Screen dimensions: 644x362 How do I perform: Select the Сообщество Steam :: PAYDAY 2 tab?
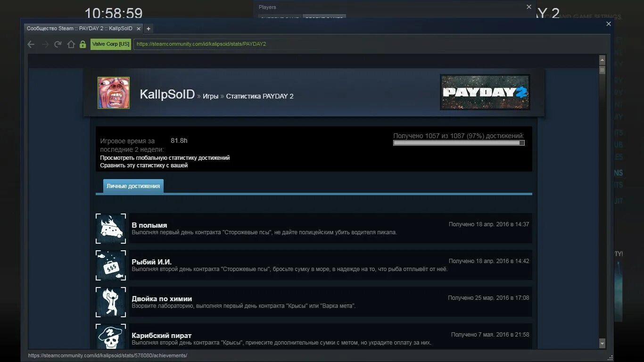coord(83,29)
